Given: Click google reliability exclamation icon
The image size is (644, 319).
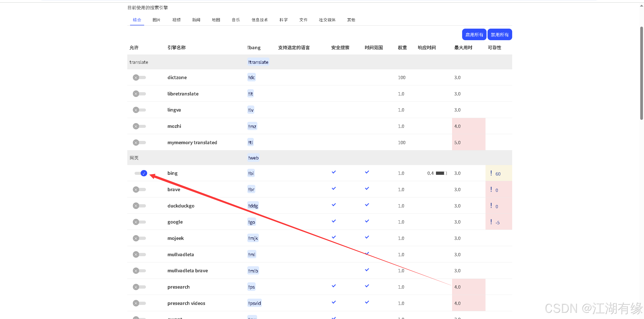Looking at the screenshot, I should (x=491, y=222).
